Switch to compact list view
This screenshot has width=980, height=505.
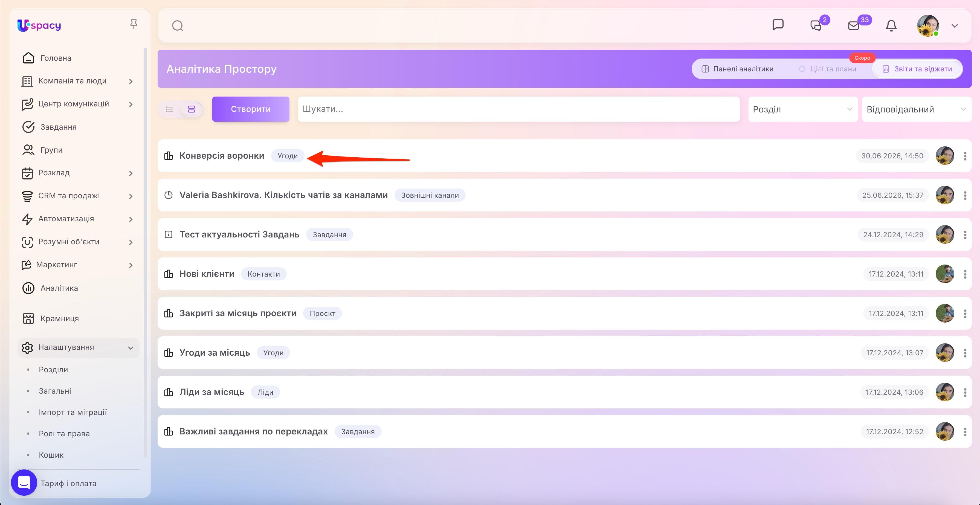pyautogui.click(x=170, y=109)
